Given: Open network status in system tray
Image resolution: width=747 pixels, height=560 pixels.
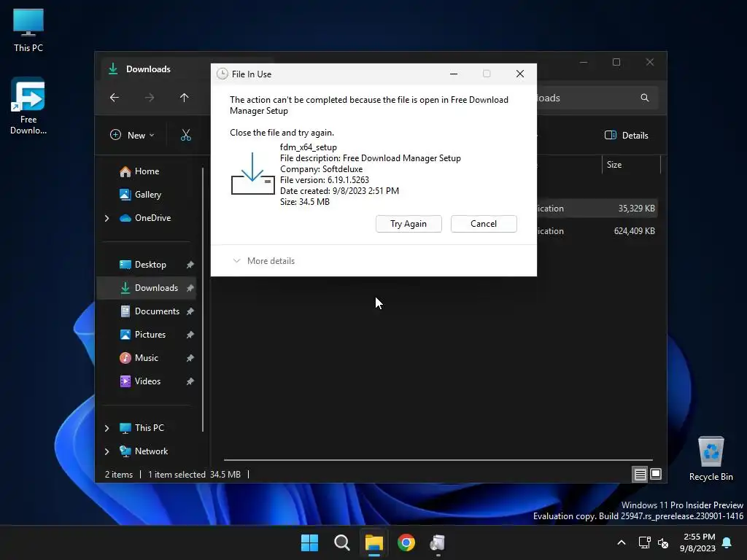Looking at the screenshot, I should (x=645, y=542).
